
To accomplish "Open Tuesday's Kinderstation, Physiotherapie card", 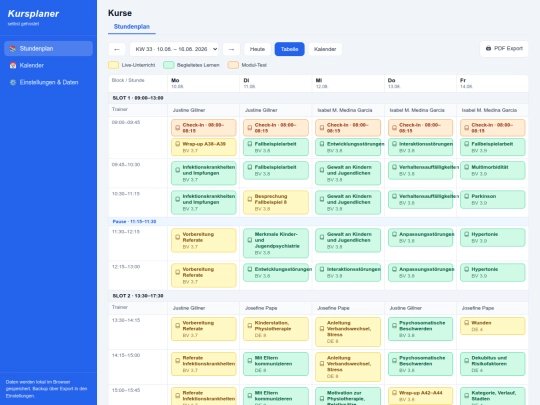I will 276,329.
